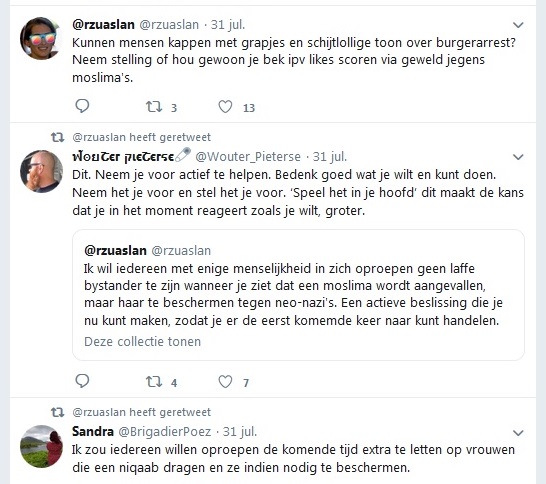The width and height of the screenshot is (546, 484).
Task: Open dropdown menu on rzuaslan's top tweet
Action: tap(518, 25)
